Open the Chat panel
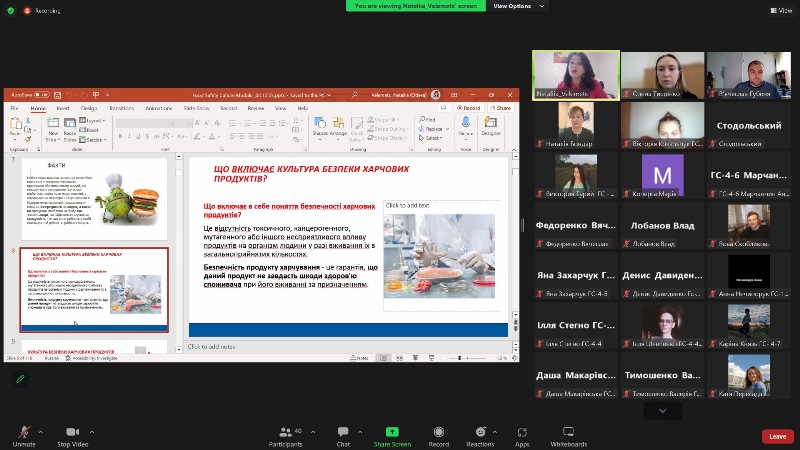Image resolution: width=800 pixels, height=450 pixels. [343, 433]
